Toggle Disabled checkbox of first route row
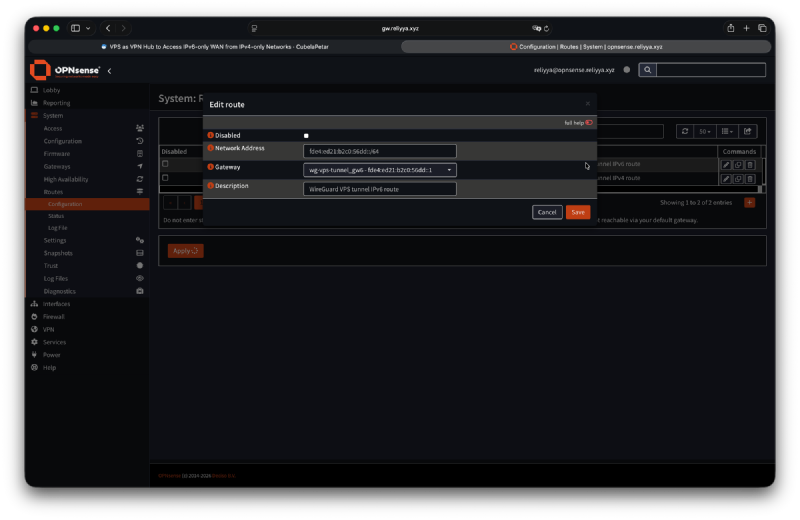 pyautogui.click(x=165, y=164)
